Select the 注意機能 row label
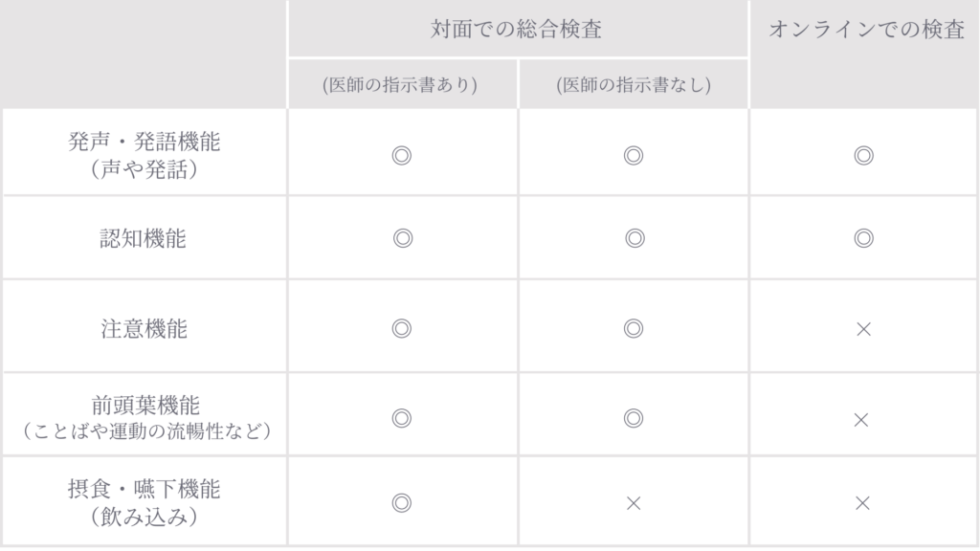Image resolution: width=980 pixels, height=551 pixels. [144, 329]
